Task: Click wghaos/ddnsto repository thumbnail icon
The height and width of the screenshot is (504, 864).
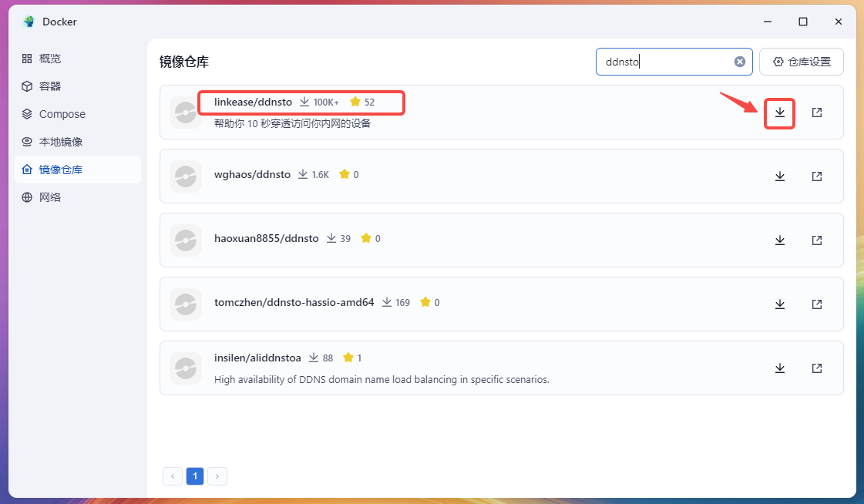Action: click(x=186, y=176)
